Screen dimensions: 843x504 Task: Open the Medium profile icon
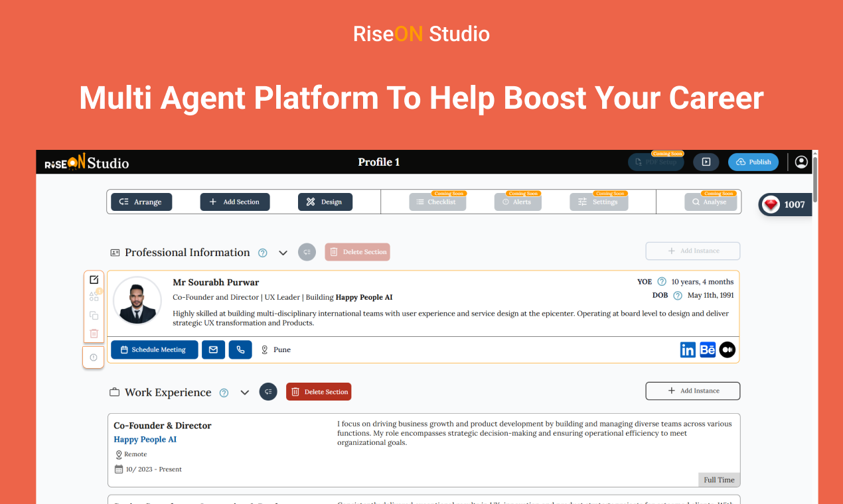[x=728, y=349]
